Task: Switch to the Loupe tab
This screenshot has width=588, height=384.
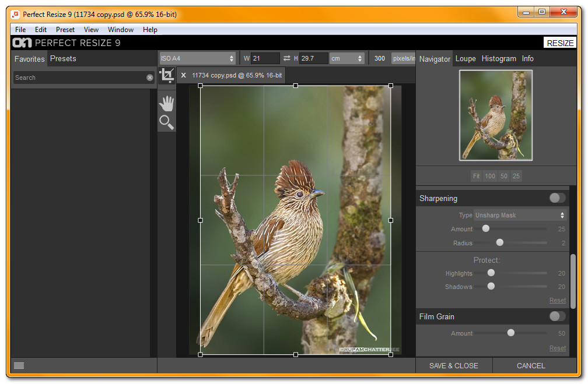Action: (x=466, y=58)
